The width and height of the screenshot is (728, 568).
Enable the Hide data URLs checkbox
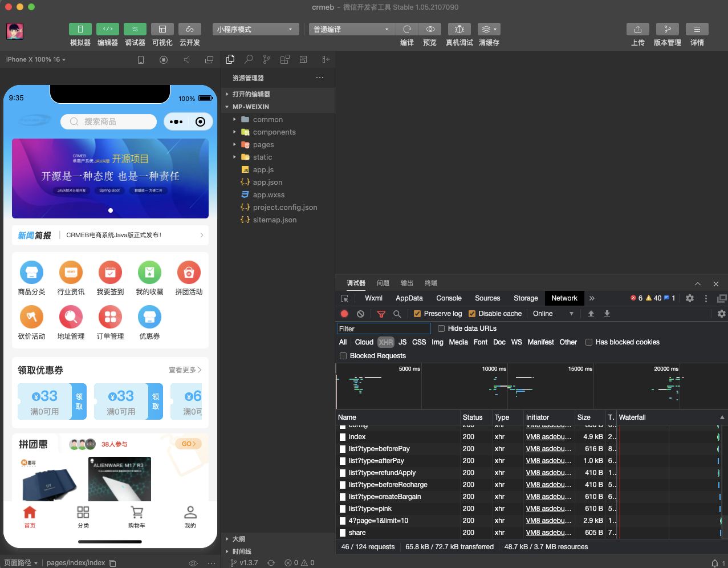(x=441, y=328)
